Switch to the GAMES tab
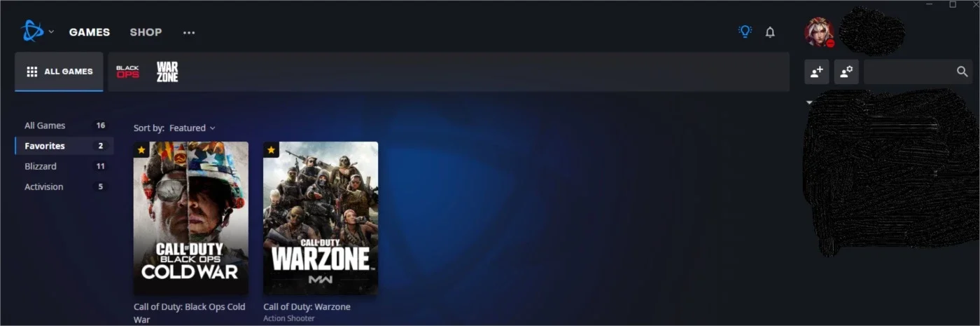Viewport: 980px width, 326px height. tap(90, 32)
